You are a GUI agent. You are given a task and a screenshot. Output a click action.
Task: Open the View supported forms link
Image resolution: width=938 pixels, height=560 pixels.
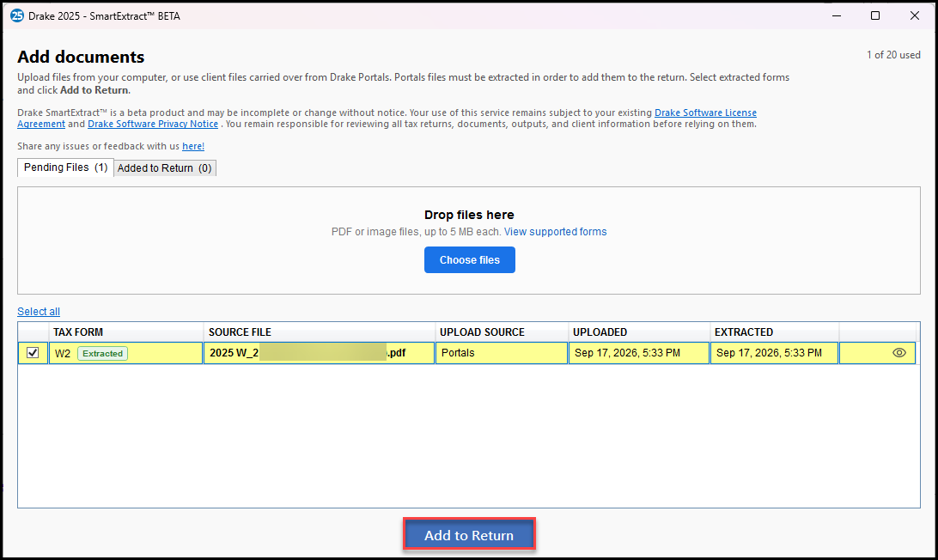tap(555, 232)
